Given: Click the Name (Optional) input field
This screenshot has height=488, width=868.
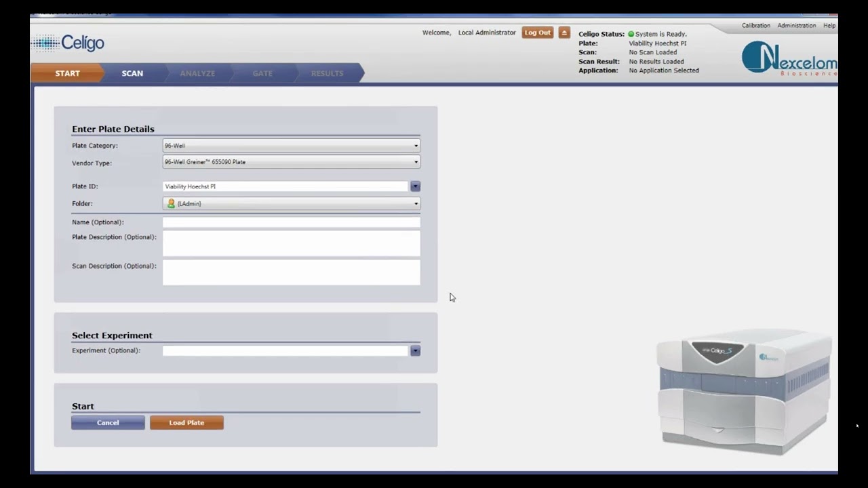Looking at the screenshot, I should tap(291, 222).
